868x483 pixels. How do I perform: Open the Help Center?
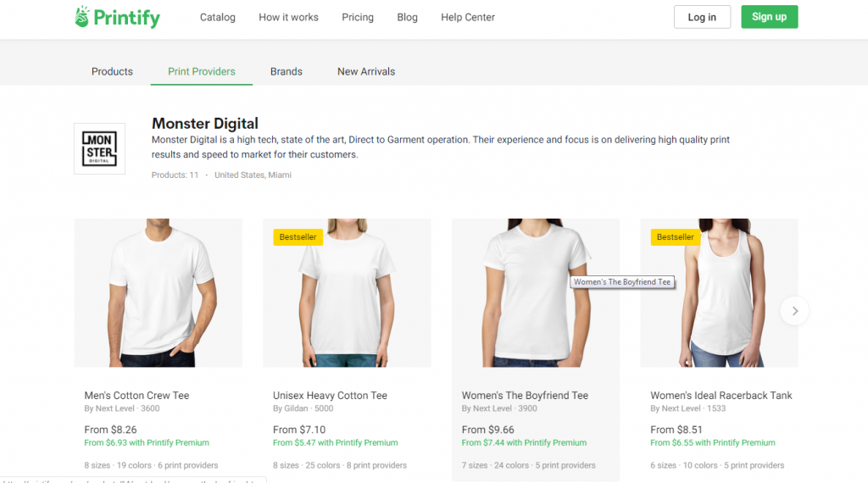[x=468, y=17]
